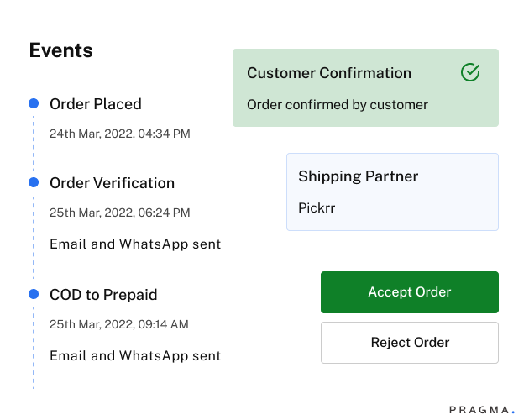
Task: Click the 24th Mar 04:34 PM timestamp
Action: pos(119,134)
